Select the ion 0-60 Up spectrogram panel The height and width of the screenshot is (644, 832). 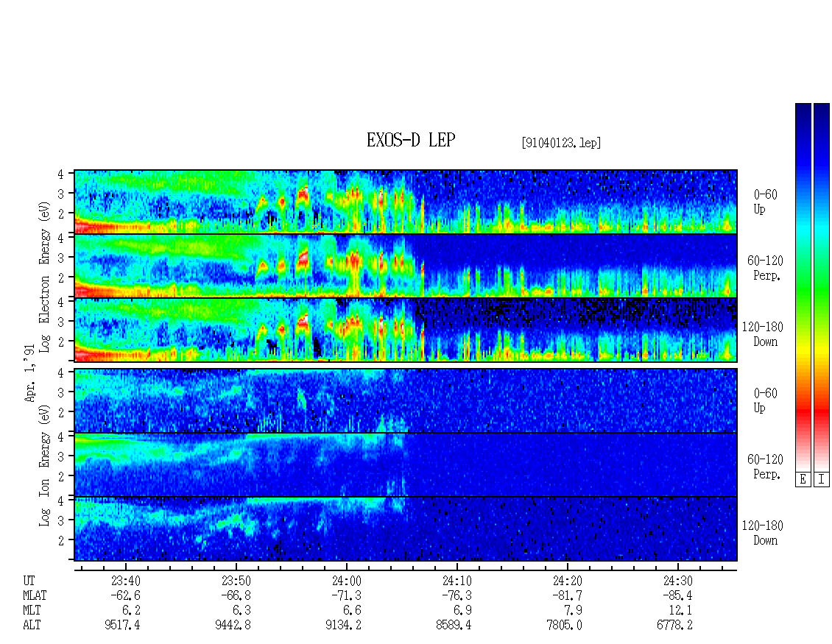point(406,400)
